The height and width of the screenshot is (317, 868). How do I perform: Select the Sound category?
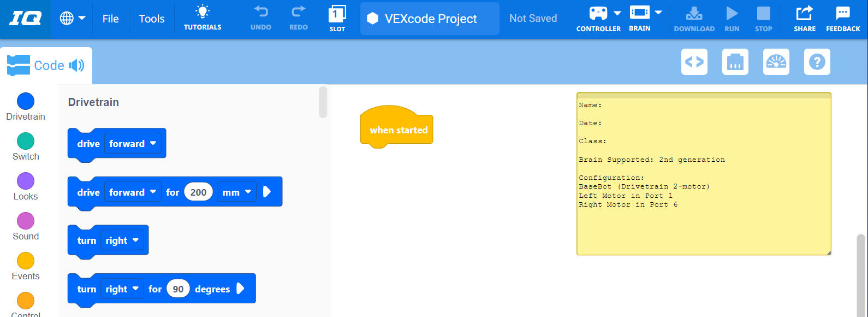[26, 221]
